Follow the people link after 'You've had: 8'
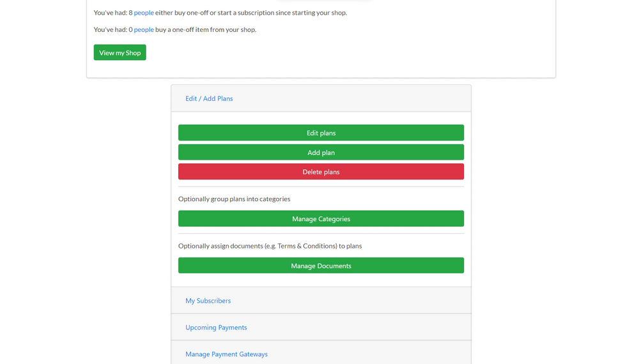The image size is (639, 364). click(144, 13)
